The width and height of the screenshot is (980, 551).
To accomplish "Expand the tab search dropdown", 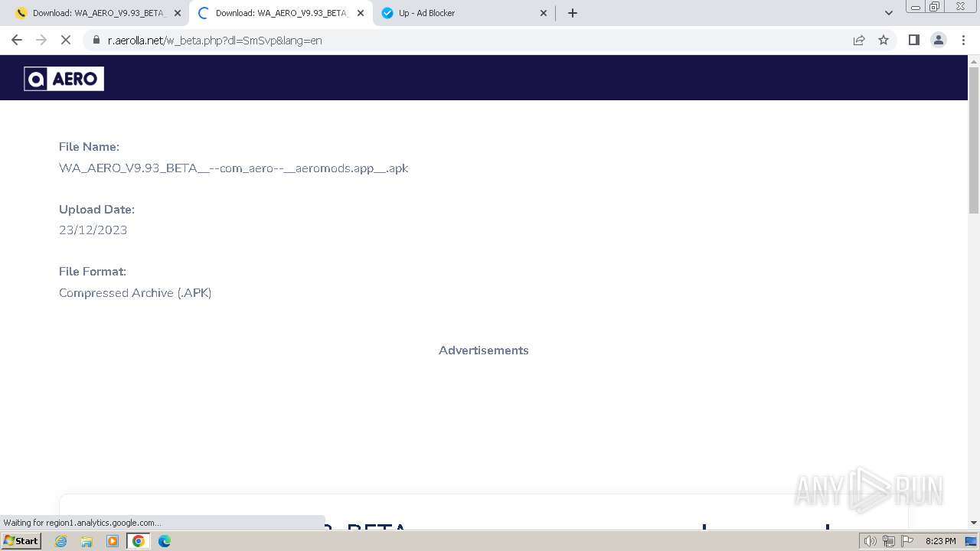I will click(889, 13).
